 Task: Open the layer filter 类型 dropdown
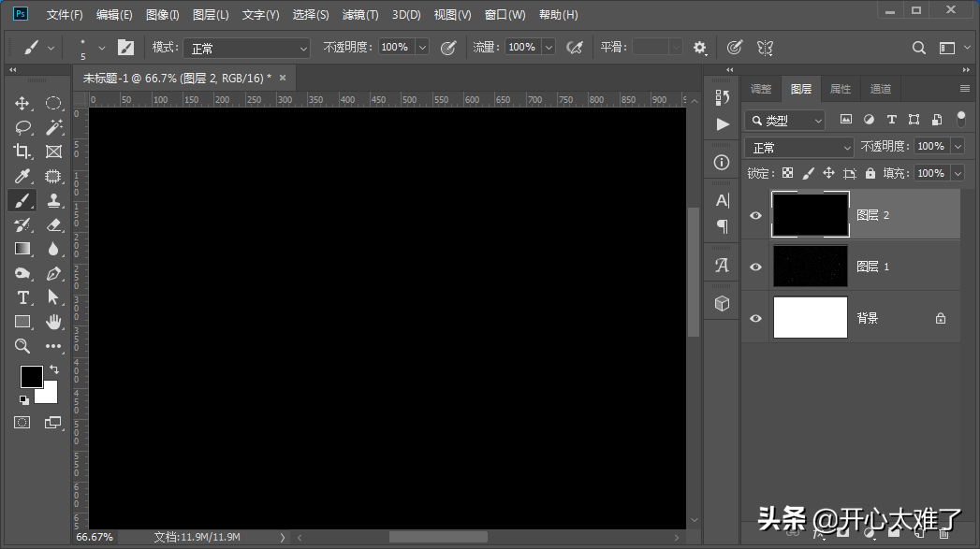(x=785, y=120)
